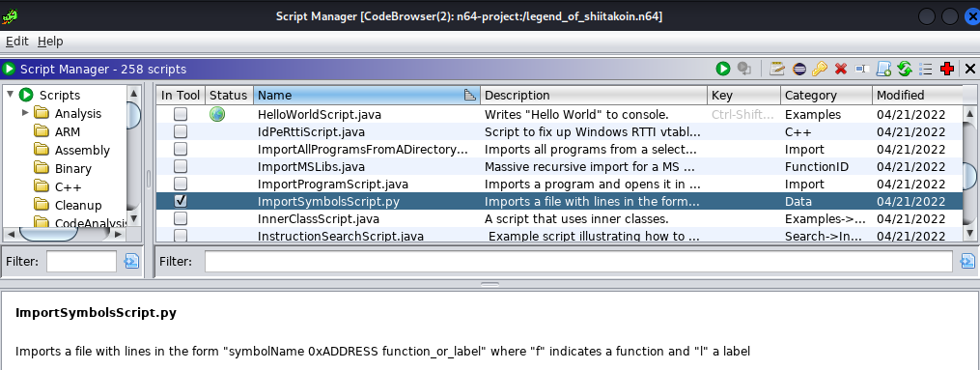This screenshot has height=370, width=980.
Task: Open the Edit menu
Action: coord(16,42)
